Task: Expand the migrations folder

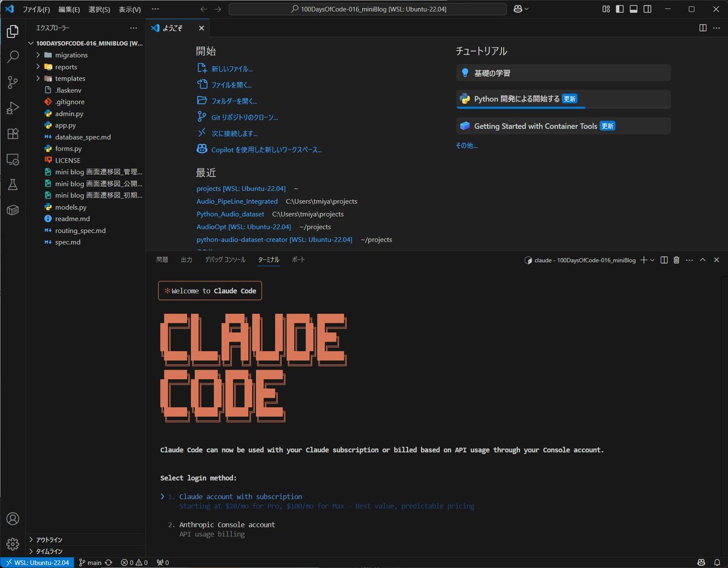Action: [x=85, y=55]
